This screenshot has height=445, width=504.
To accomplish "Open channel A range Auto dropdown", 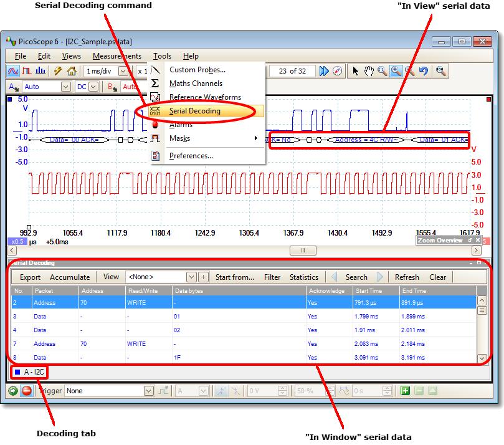I will click(x=66, y=87).
